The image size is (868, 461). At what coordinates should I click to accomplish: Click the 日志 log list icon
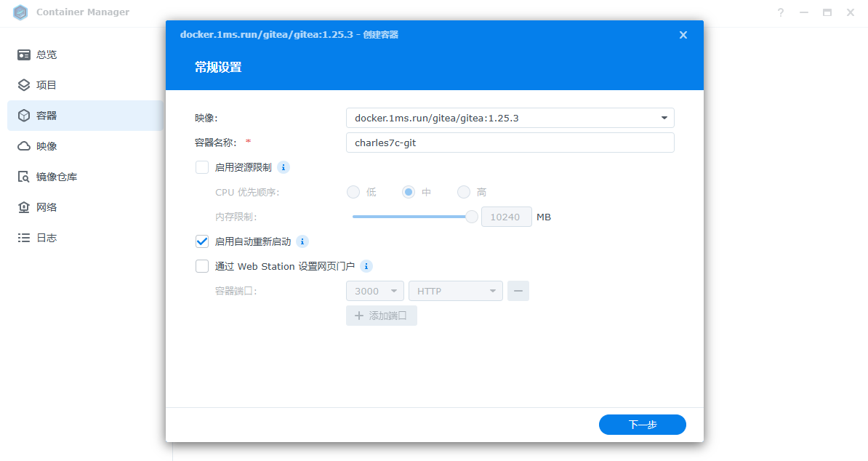pyautogui.click(x=24, y=238)
